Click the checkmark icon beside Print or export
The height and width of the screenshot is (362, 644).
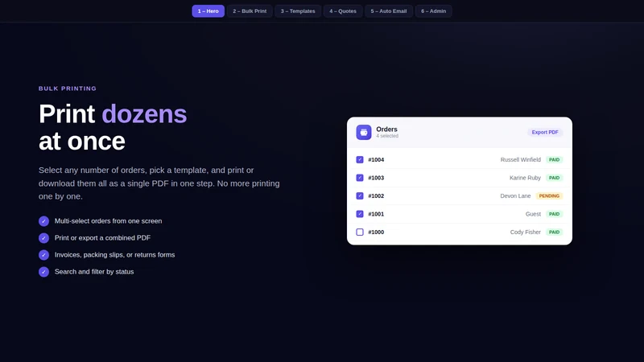tap(44, 238)
